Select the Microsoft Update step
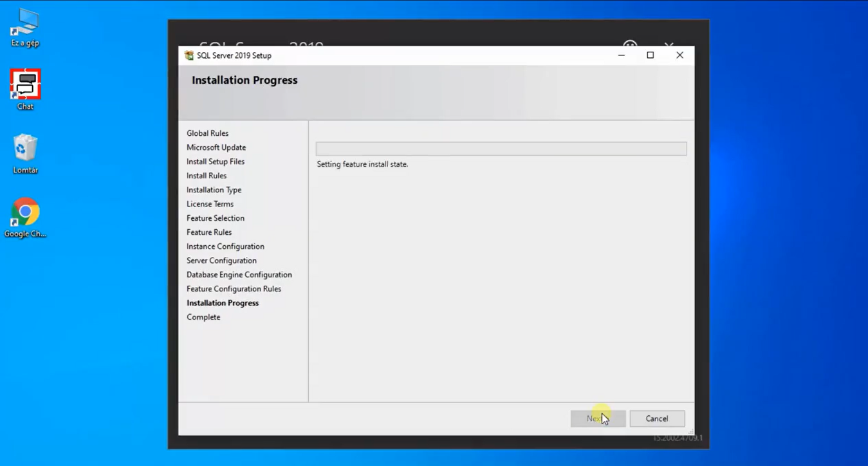This screenshot has width=868, height=466. click(x=216, y=147)
